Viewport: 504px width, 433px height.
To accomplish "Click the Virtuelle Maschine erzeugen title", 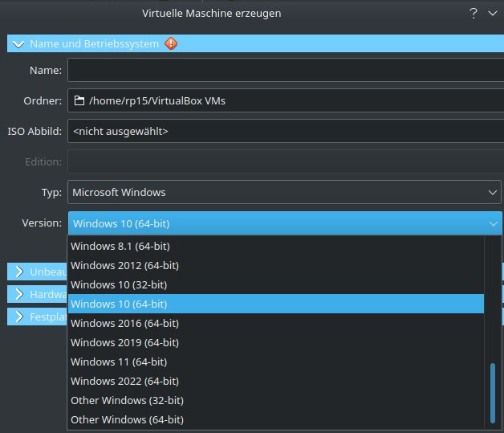I will click(212, 13).
